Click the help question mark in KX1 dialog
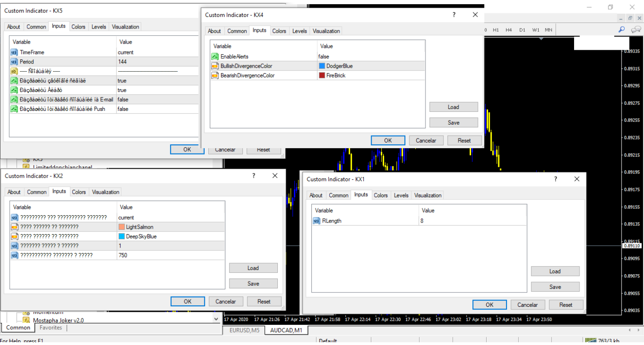 tap(556, 179)
